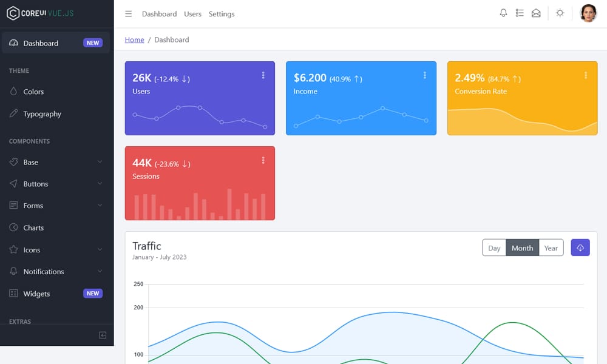Image resolution: width=607 pixels, height=364 pixels.
Task: Open the Charts section via its chart icon
Action: pyautogui.click(x=15, y=227)
